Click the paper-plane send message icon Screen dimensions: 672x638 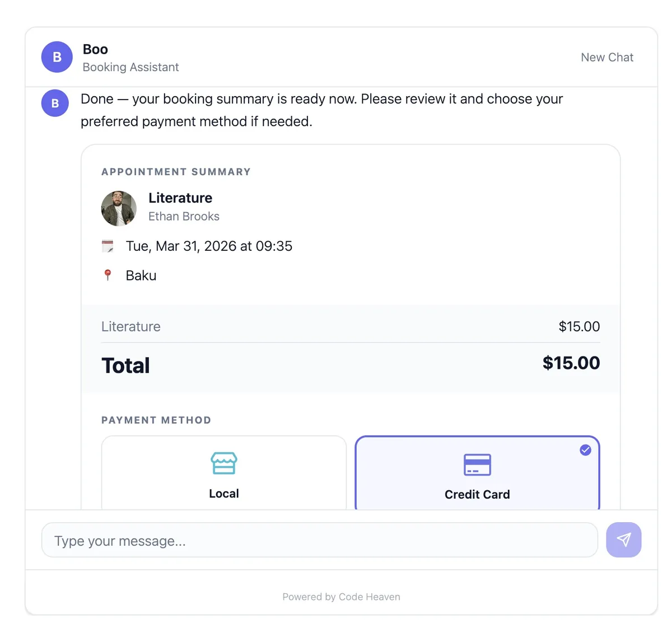coord(623,540)
